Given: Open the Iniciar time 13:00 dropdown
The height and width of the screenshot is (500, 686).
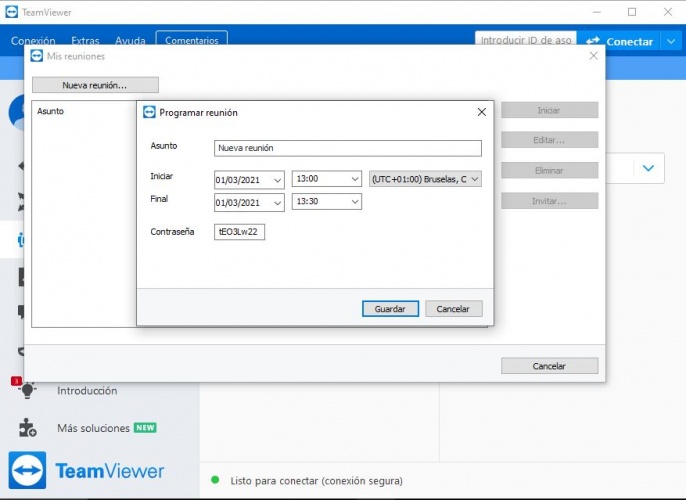Looking at the screenshot, I should 355,179.
